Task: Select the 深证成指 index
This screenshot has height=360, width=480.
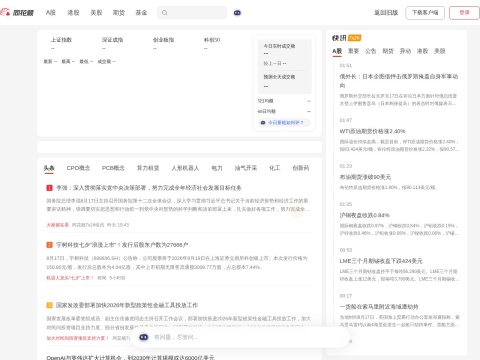Action: [112, 40]
